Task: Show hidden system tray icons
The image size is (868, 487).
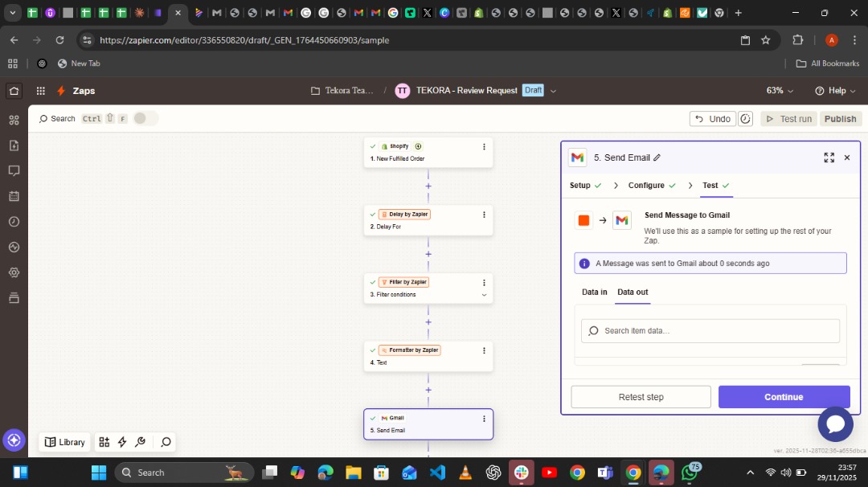Action: coord(750,473)
